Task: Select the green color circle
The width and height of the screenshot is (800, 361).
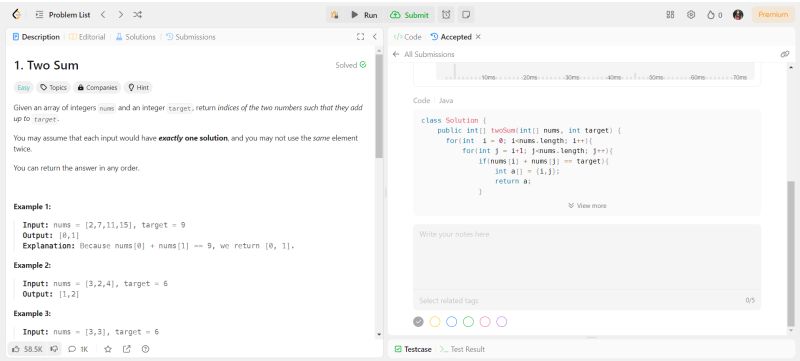Action: click(468, 322)
